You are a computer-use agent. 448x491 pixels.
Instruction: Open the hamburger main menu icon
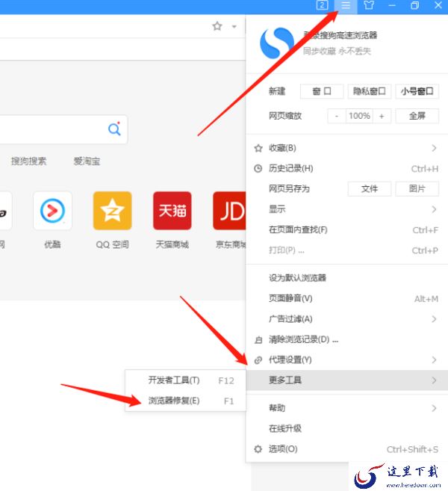click(346, 6)
